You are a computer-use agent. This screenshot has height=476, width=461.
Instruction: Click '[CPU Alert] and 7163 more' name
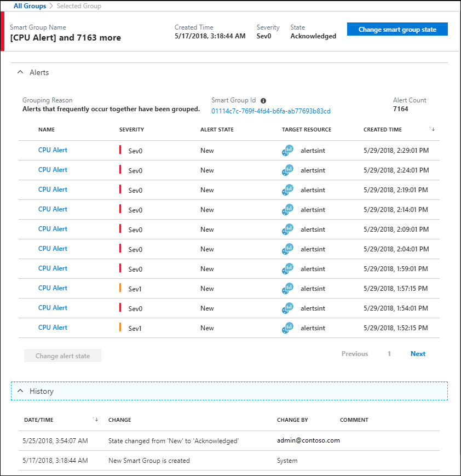coord(66,38)
